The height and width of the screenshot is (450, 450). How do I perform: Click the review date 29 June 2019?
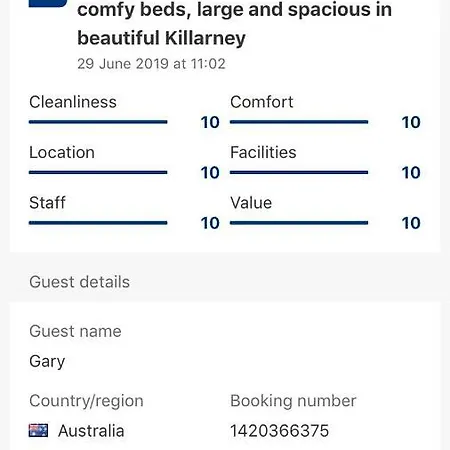coord(151,64)
